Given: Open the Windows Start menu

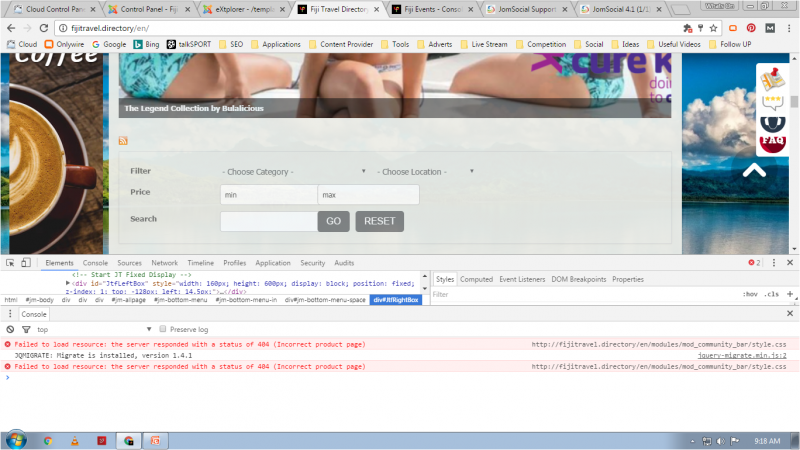Looking at the screenshot, I should (x=16, y=440).
